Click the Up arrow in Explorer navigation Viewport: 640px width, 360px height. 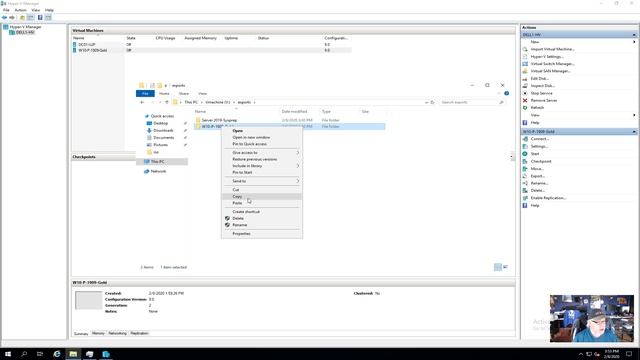167,102
